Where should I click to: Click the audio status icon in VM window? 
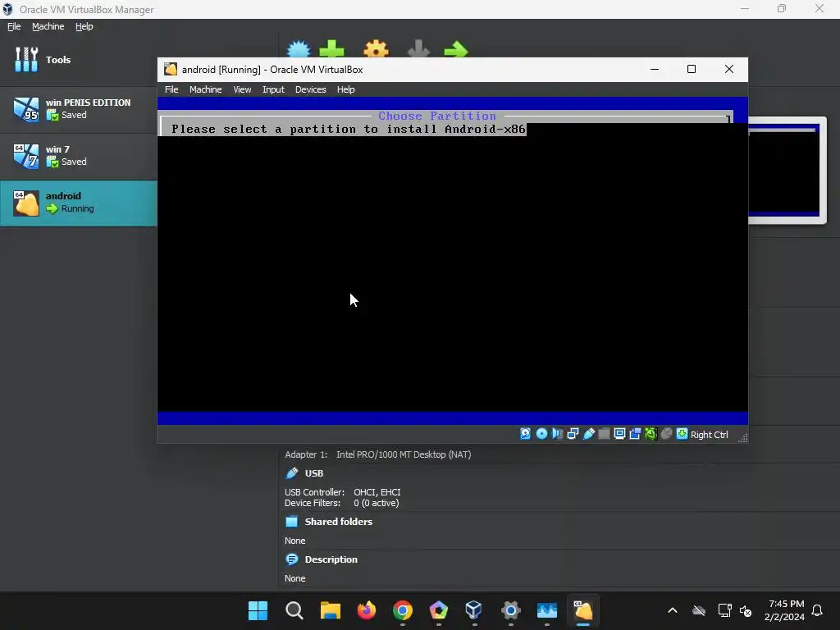pos(557,434)
